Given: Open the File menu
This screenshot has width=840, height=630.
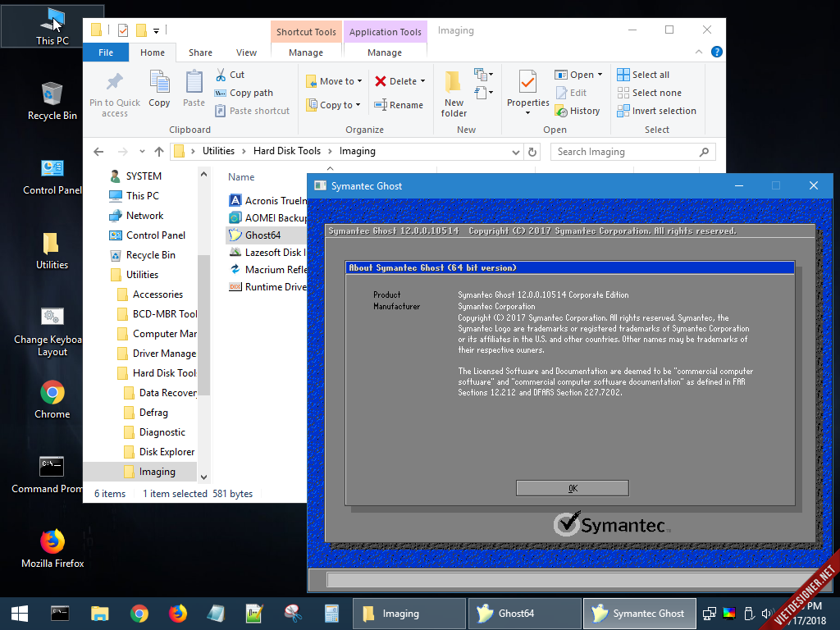Looking at the screenshot, I should (106, 52).
